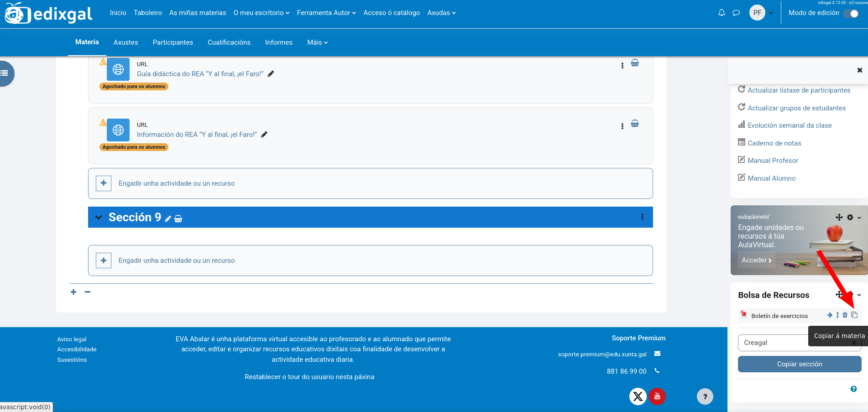Open the Creagal section select box

point(799,343)
